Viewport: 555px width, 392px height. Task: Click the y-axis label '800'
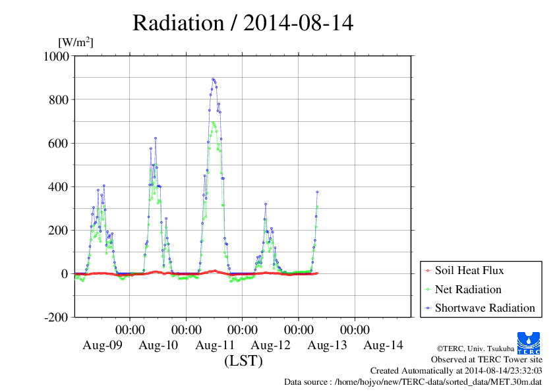59,99
